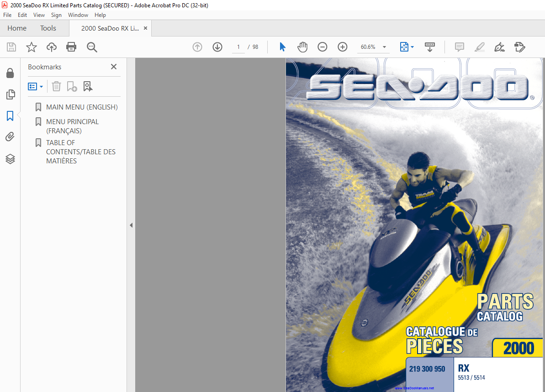Image resolution: width=545 pixels, height=392 pixels.
Task: Print the document with printer icon
Action: click(71, 47)
